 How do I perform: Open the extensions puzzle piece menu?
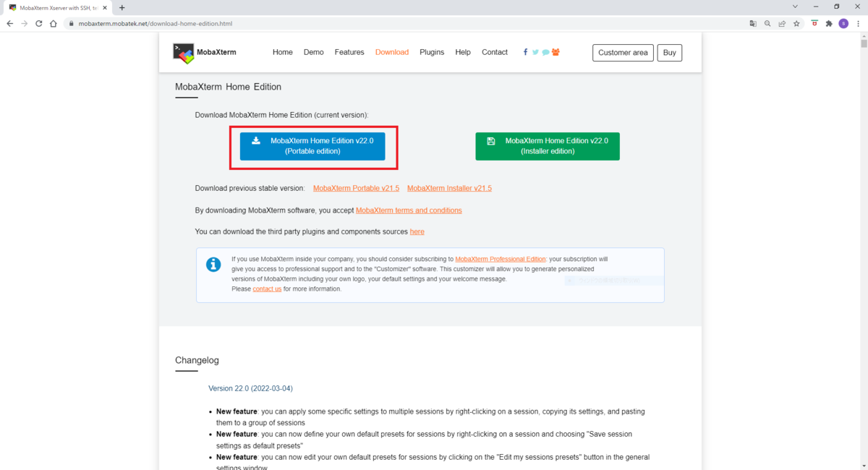pyautogui.click(x=830, y=23)
